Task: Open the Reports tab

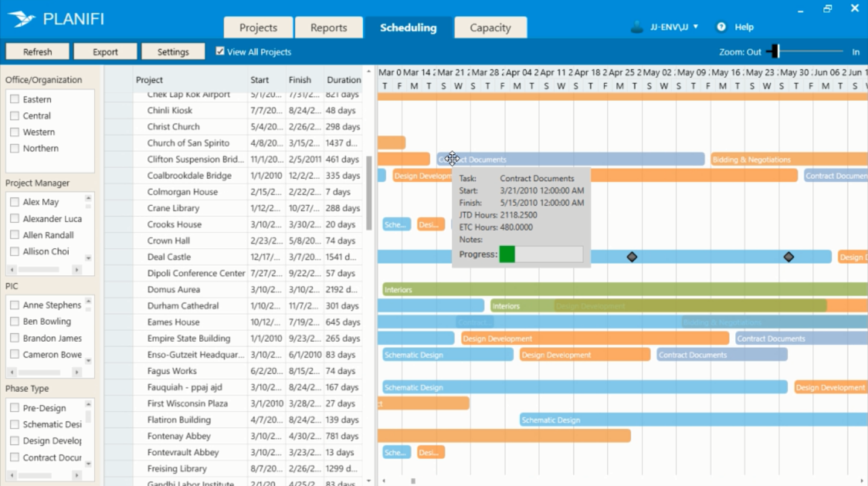Action: 329,28
